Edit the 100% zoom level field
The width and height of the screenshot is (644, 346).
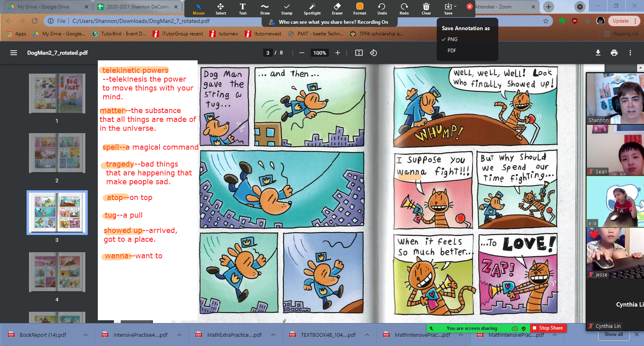coord(320,53)
